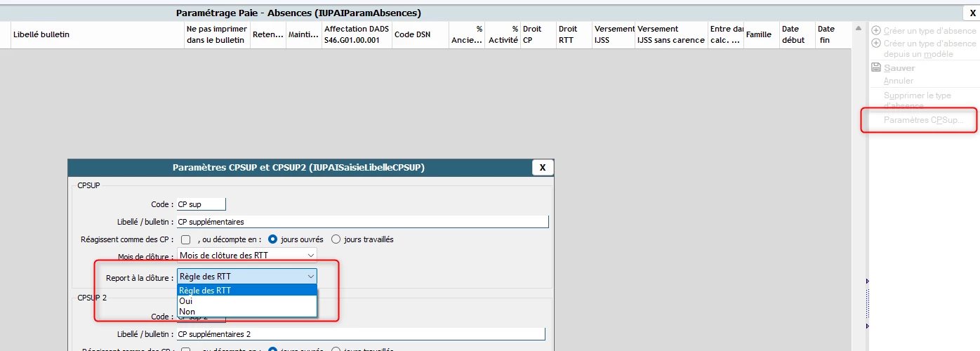Click the Versement IJSS sans carence header

[x=670, y=34]
